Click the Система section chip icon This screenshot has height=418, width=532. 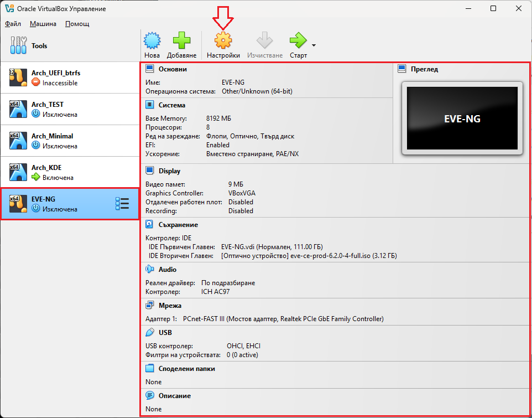point(150,105)
